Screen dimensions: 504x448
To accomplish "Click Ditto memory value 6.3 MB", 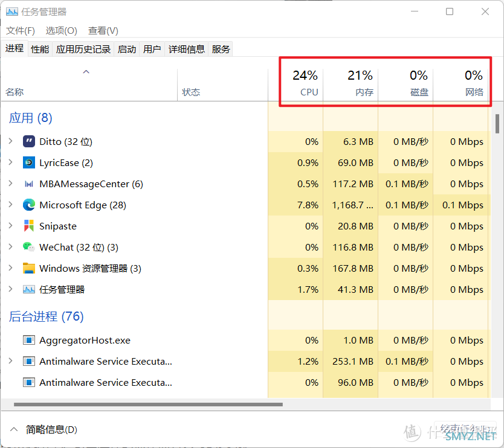I will [x=358, y=142].
